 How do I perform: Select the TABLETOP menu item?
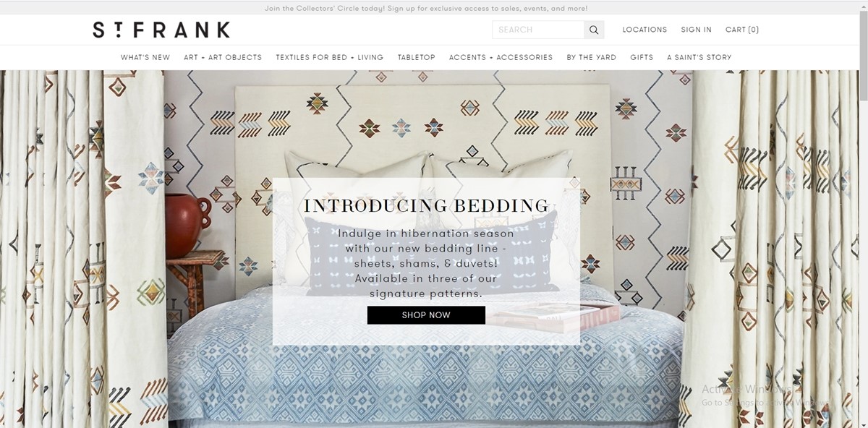click(x=417, y=57)
